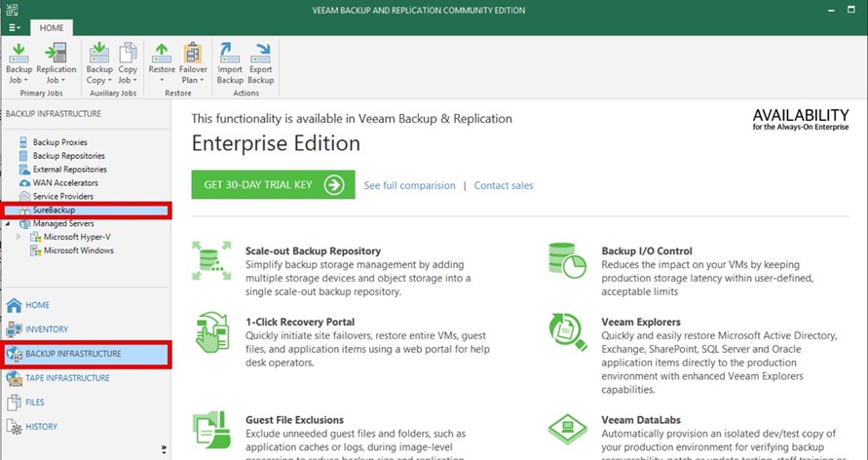
Task: Click the Veeam Explorers heading
Action: pos(641,322)
